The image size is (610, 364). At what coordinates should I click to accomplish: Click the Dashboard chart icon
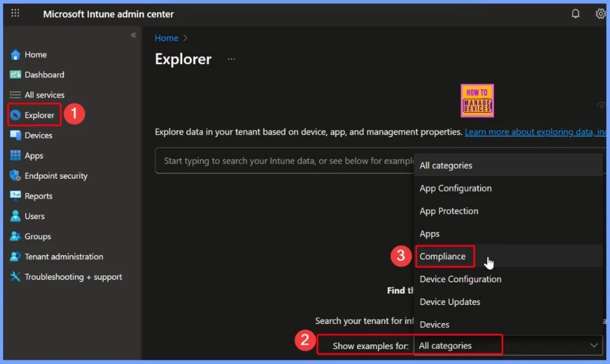click(x=15, y=74)
